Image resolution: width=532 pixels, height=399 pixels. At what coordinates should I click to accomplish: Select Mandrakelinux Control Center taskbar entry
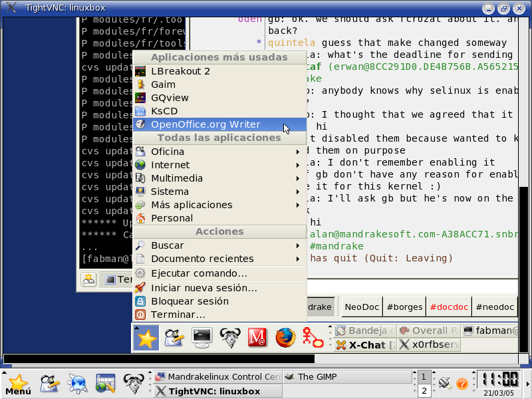pyautogui.click(x=218, y=377)
